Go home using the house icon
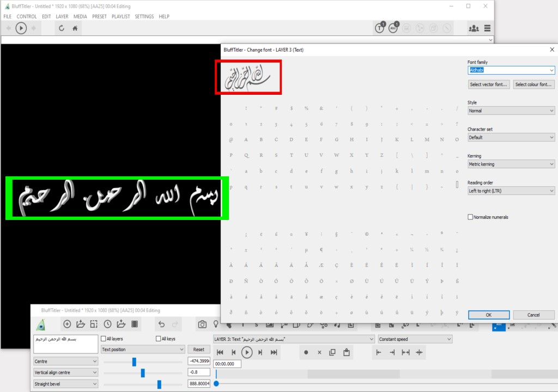Viewport: 558px width, 392px height. click(x=75, y=28)
